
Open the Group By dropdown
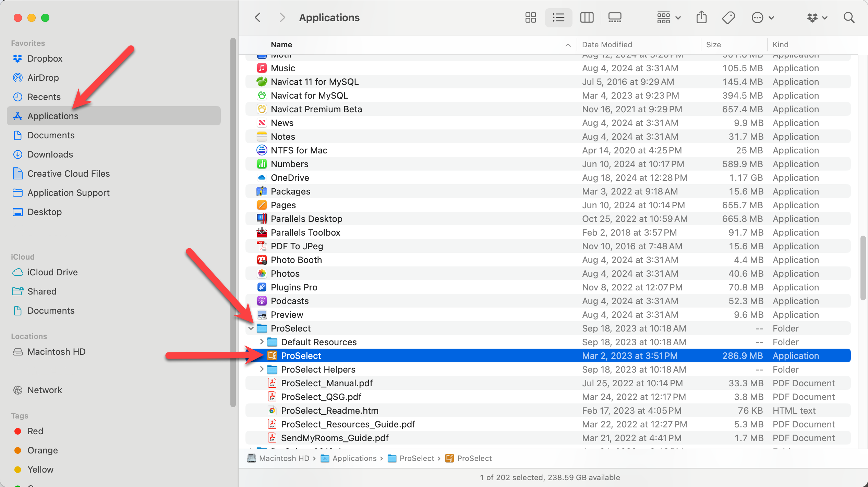pos(668,17)
